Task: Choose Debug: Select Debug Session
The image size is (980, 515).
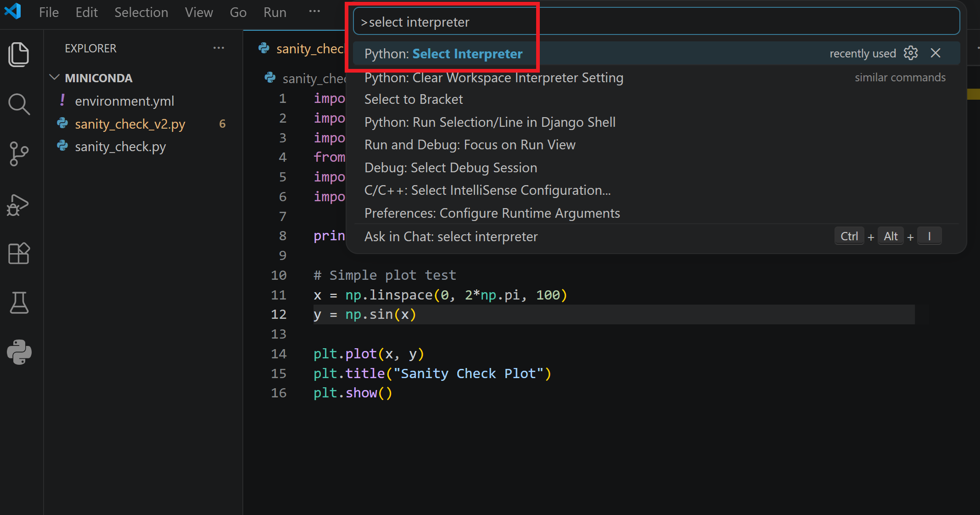Action: [x=657, y=168]
